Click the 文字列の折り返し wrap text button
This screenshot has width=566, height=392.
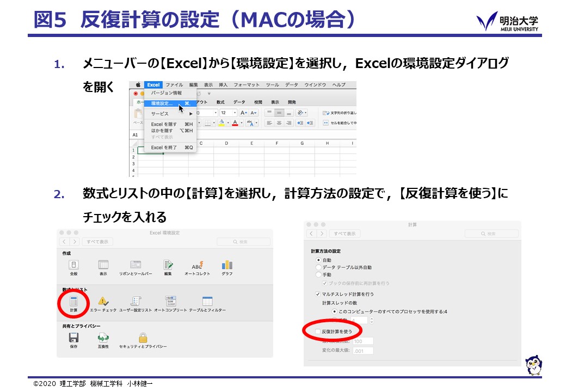tap(339, 113)
